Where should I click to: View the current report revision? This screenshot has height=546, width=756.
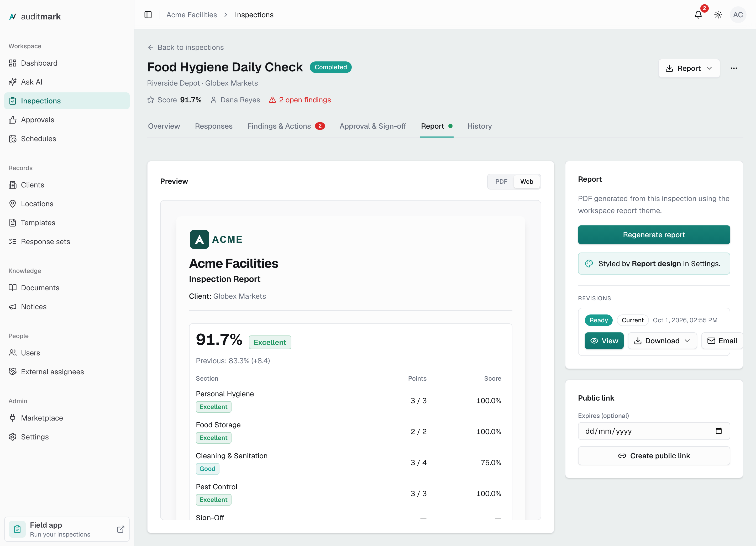point(604,341)
